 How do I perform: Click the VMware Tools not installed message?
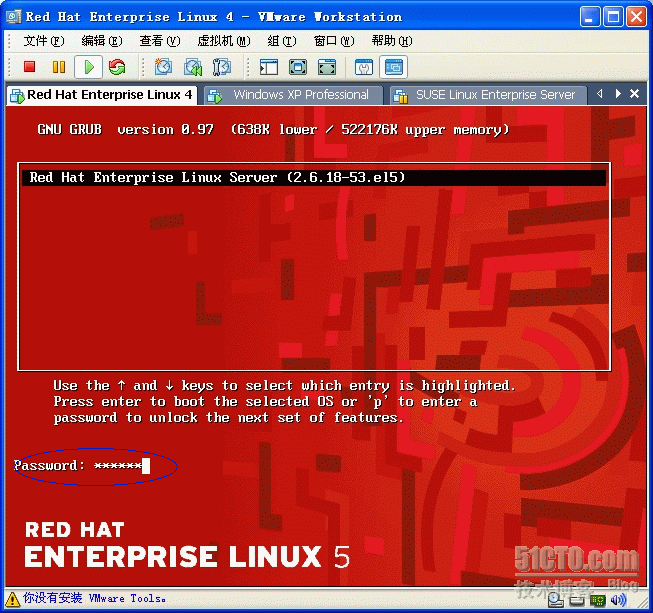[x=95, y=598]
